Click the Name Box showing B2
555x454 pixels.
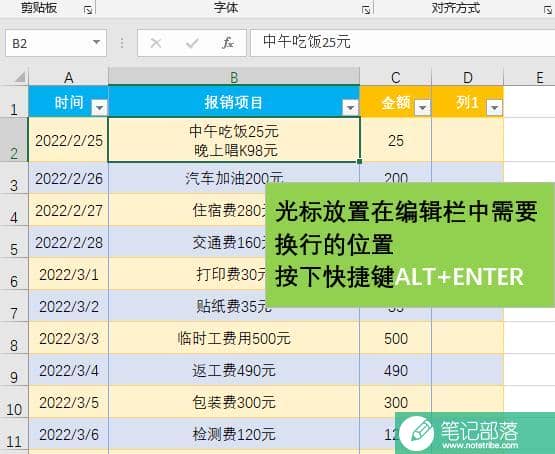pos(56,43)
